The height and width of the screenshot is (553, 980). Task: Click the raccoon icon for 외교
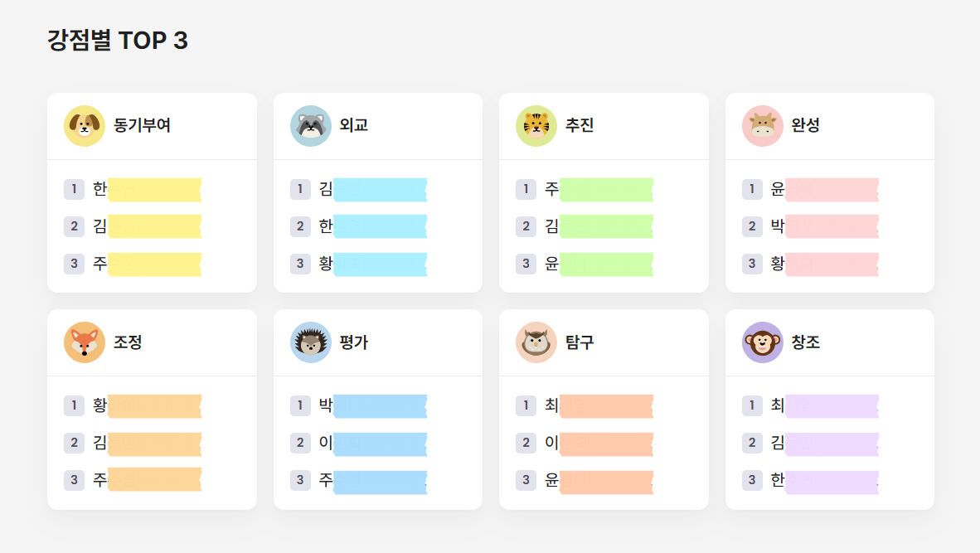pos(311,125)
